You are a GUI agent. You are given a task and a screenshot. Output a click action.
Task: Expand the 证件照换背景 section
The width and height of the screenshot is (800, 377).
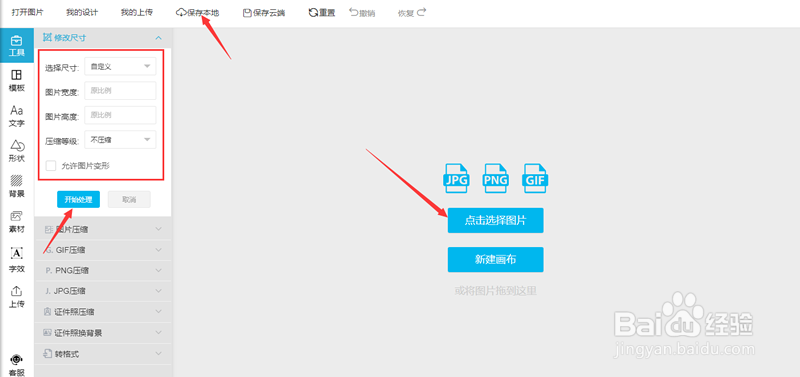[103, 333]
